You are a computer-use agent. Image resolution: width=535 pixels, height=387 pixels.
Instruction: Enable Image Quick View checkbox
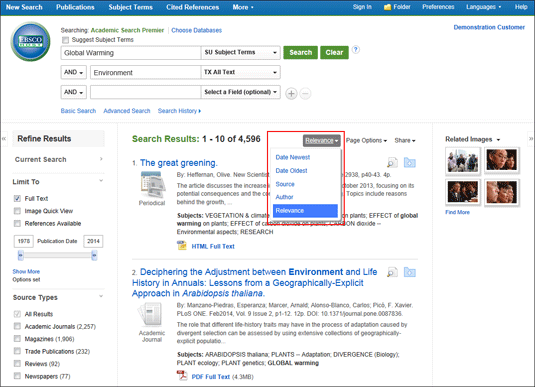tap(17, 211)
